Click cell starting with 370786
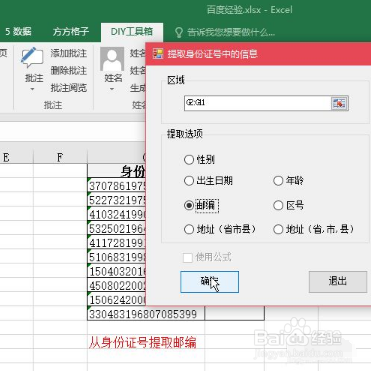This screenshot has width=371, height=371. [117, 185]
